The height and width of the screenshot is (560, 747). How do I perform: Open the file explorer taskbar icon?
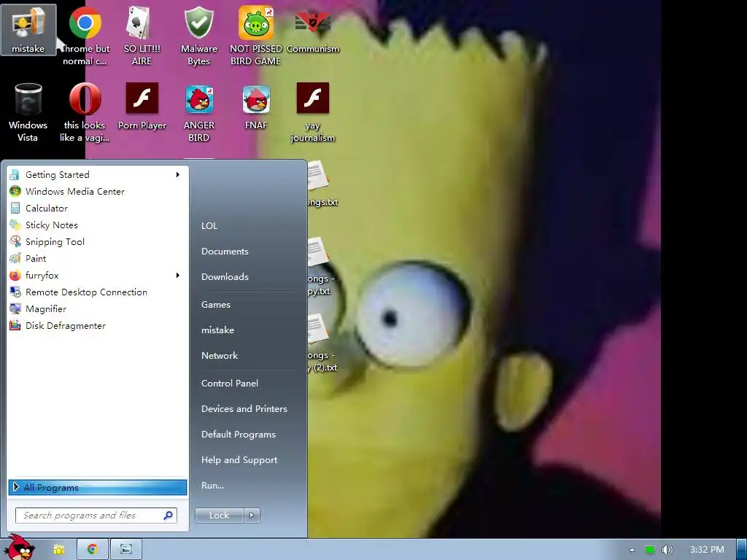point(58,550)
